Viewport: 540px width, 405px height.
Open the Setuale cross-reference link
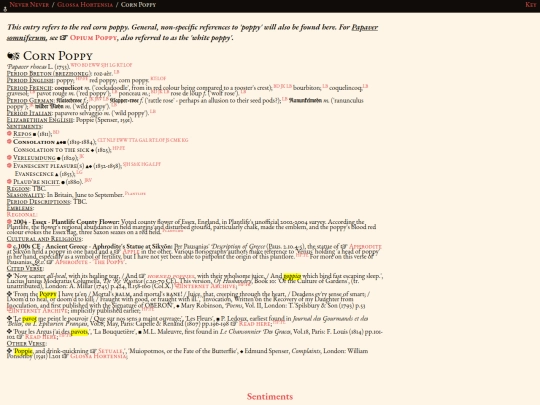click(111, 351)
